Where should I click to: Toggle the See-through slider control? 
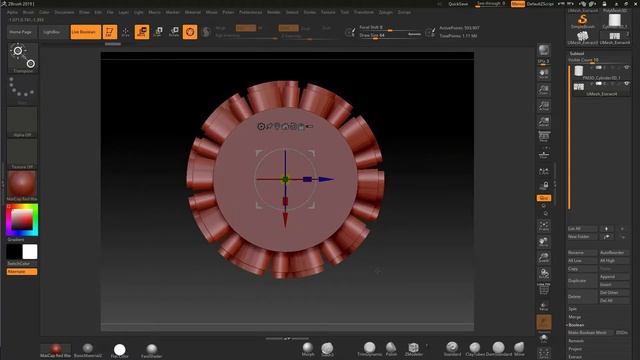pos(491,4)
